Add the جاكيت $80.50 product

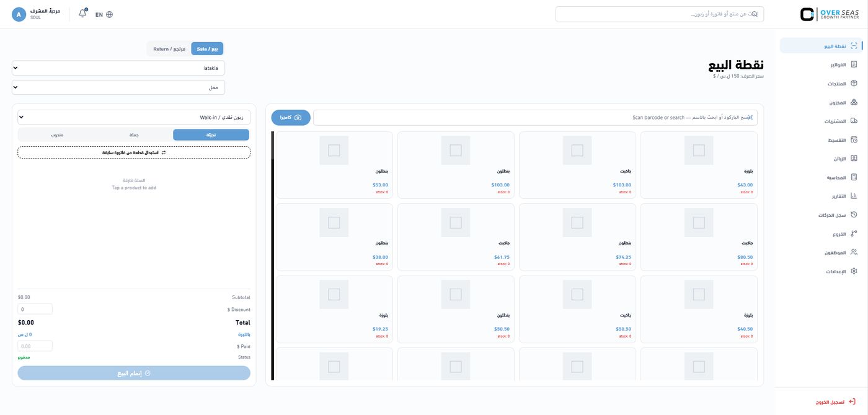[x=699, y=237]
